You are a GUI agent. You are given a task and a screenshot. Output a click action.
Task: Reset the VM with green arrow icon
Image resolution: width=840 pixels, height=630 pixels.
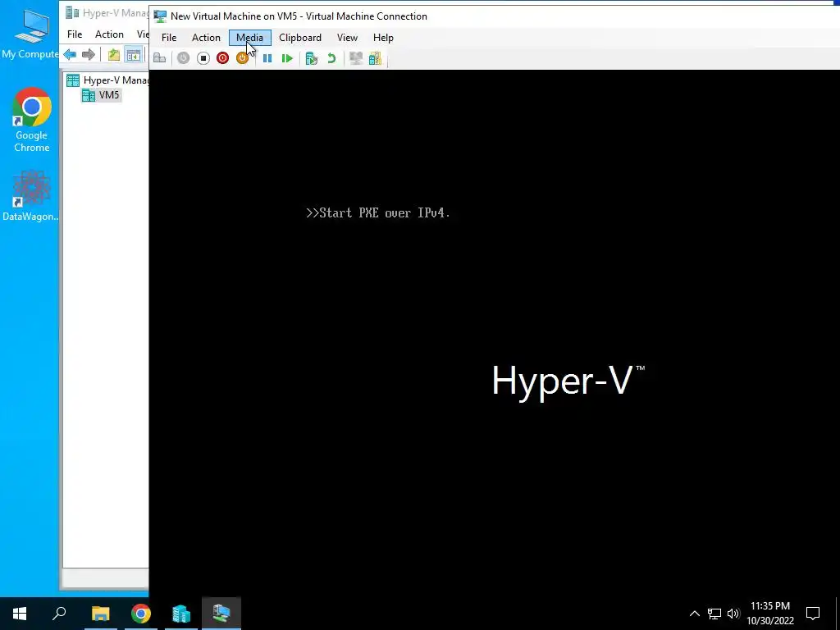pos(287,58)
